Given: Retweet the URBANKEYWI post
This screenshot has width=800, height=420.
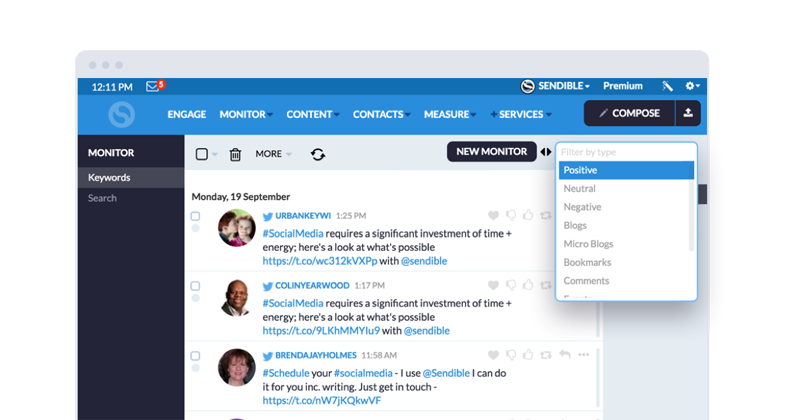Looking at the screenshot, I should point(547,215).
